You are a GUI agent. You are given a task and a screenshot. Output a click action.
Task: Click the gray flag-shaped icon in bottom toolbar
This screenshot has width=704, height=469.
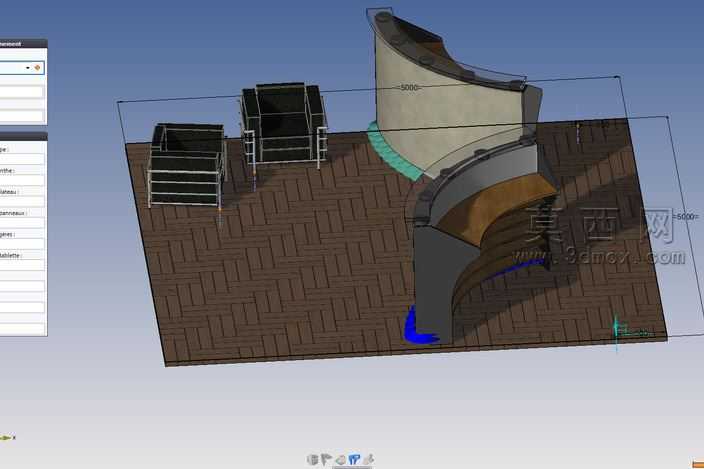click(x=326, y=459)
